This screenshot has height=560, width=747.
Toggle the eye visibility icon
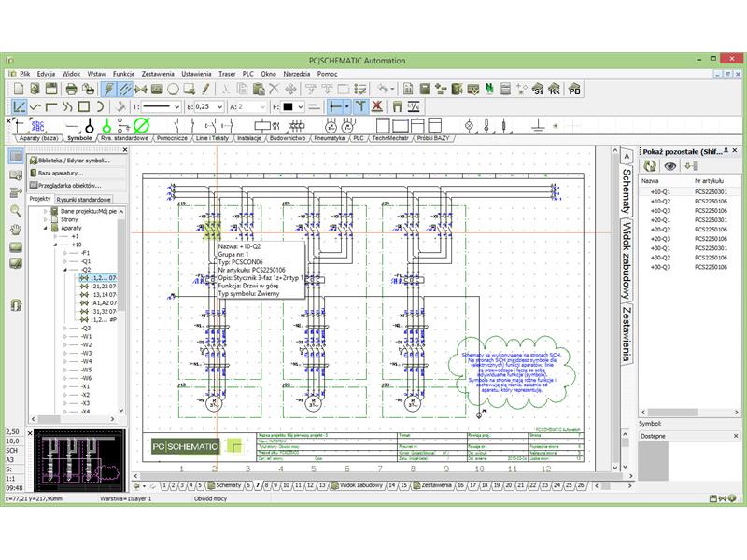[x=670, y=166]
